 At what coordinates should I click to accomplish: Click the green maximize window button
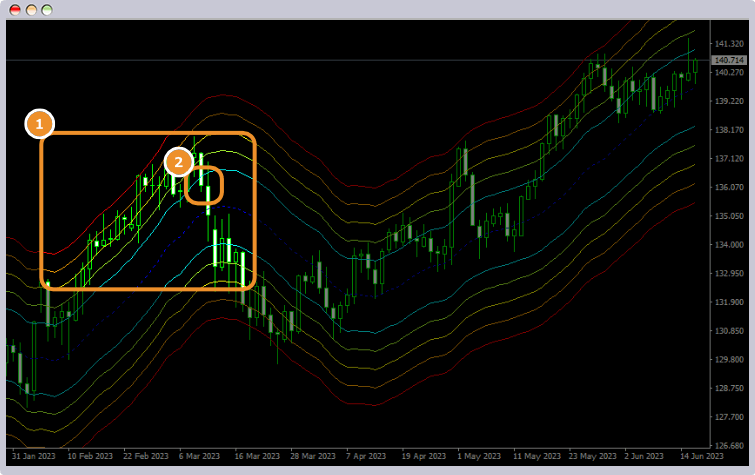(x=47, y=10)
